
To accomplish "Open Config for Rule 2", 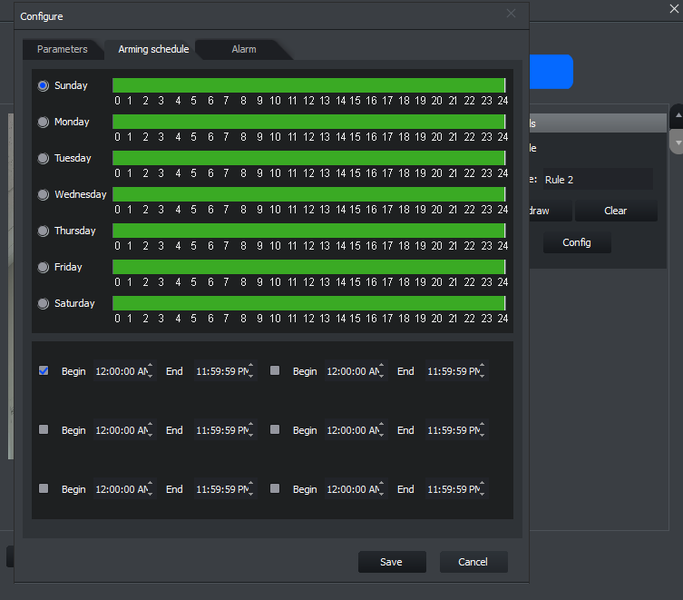I will point(576,243).
